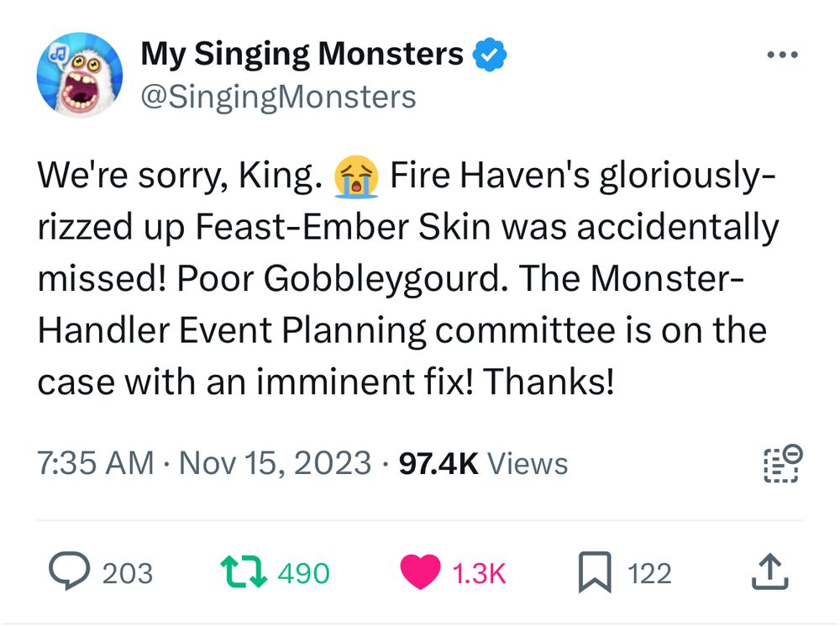Image resolution: width=840 pixels, height=627 pixels.
Task: Click the 122 bookmarks count
Action: point(650,573)
